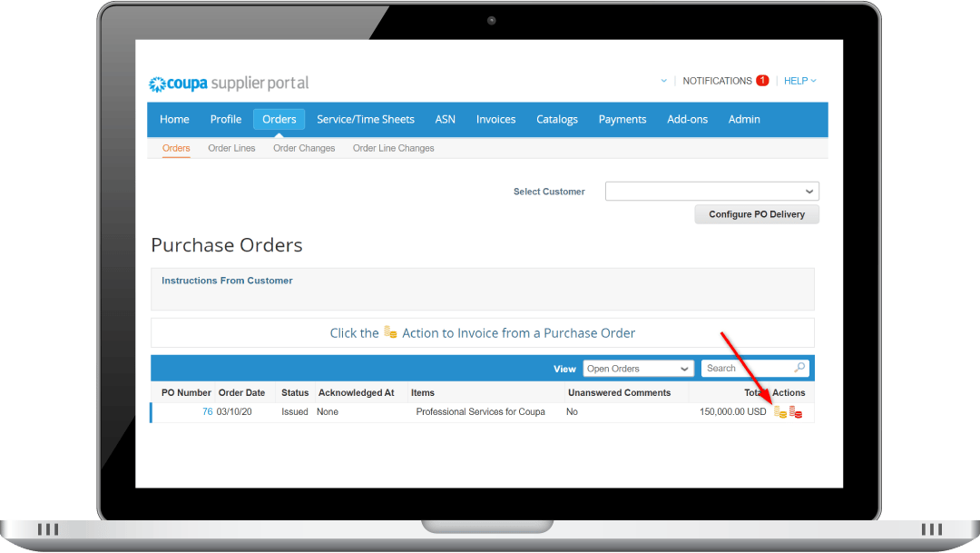The height and width of the screenshot is (553, 980).
Task: Switch to the Payments tab
Action: click(x=622, y=119)
